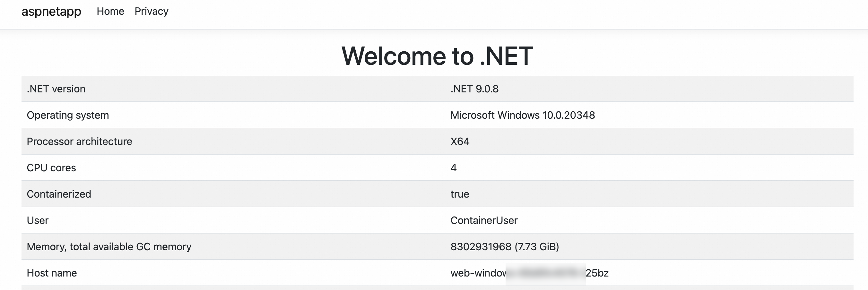This screenshot has width=868, height=290.
Task: Click the Welcome to .NET heading
Action: (x=437, y=56)
